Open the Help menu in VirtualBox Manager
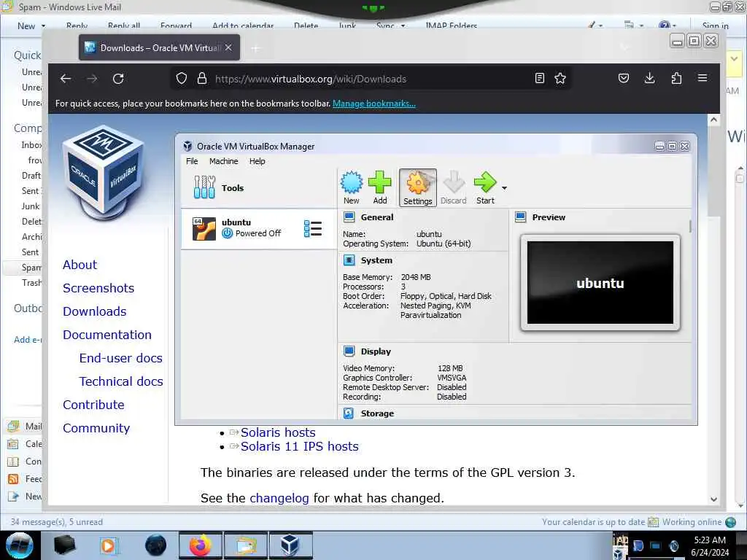The image size is (747, 560). coord(258,161)
